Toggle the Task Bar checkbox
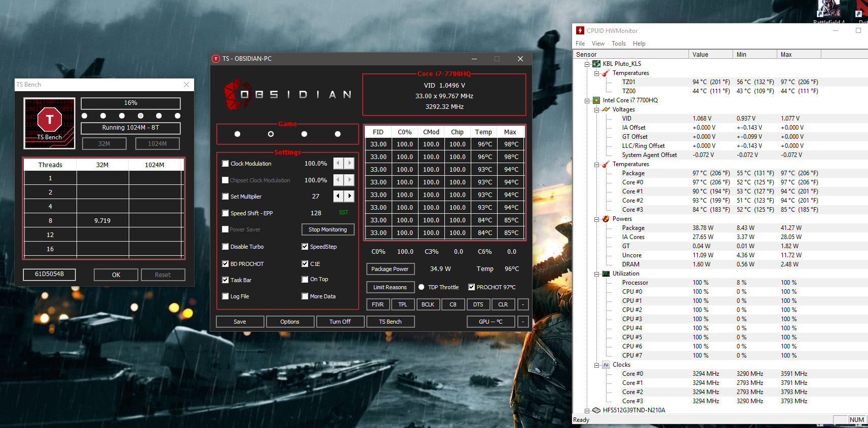 (225, 280)
